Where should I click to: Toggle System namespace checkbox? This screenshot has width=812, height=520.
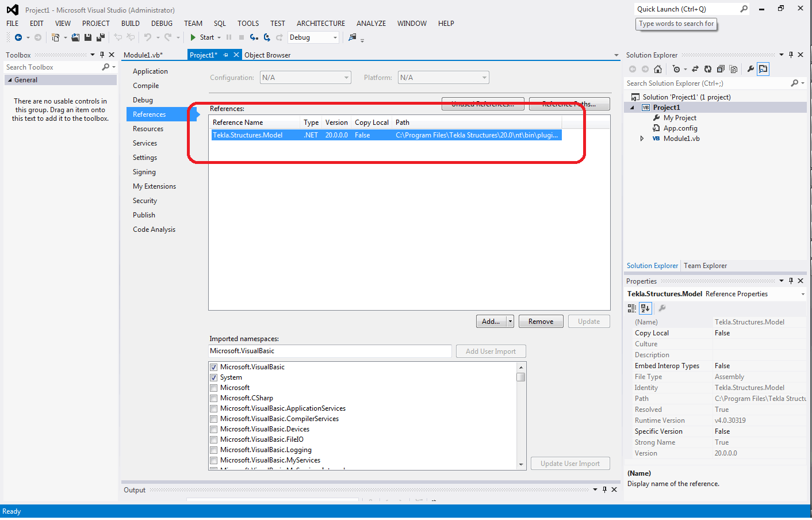(214, 377)
